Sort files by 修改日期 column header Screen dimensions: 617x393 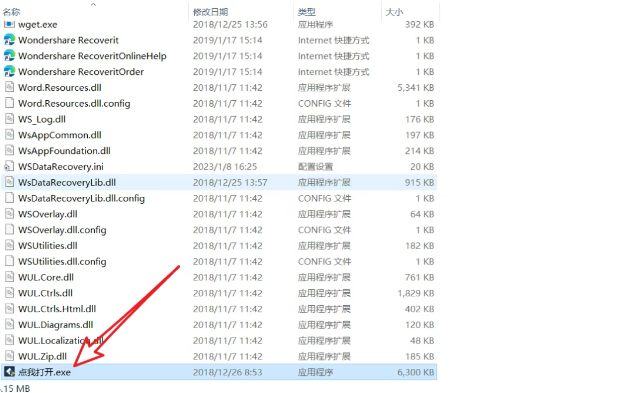pyautogui.click(x=211, y=12)
